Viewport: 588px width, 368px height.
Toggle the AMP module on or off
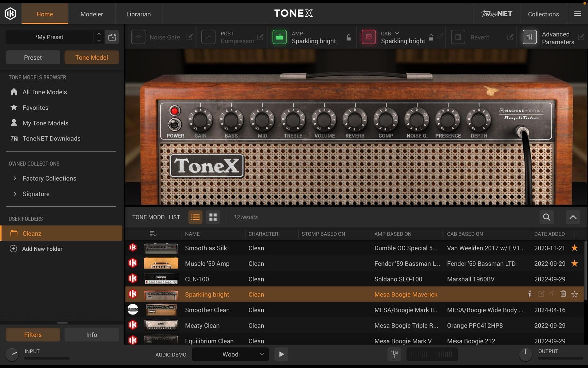click(279, 37)
